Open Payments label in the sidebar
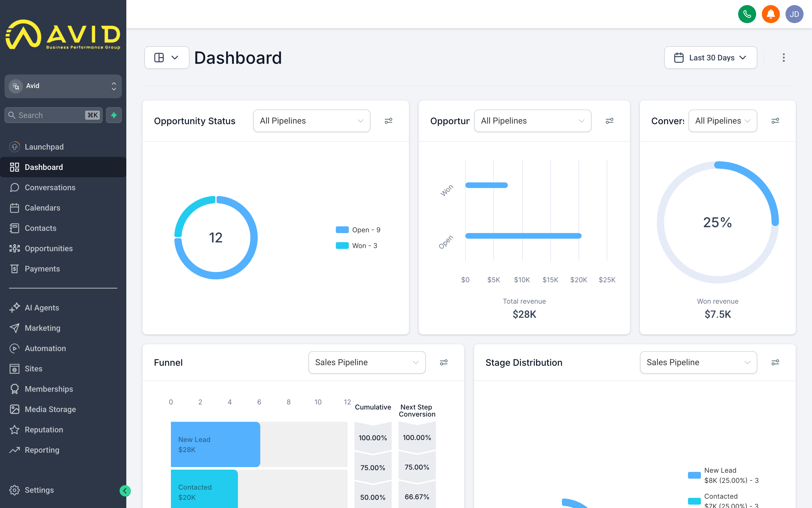This screenshot has height=508, width=812. coord(42,269)
